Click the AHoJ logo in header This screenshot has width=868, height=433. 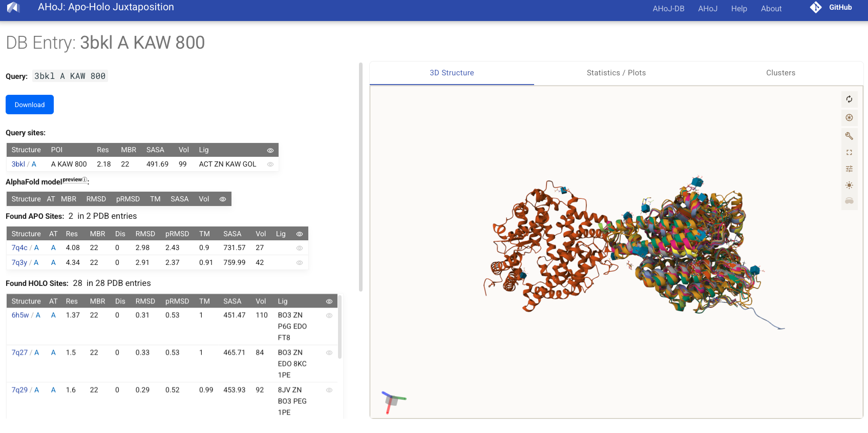[x=13, y=8]
